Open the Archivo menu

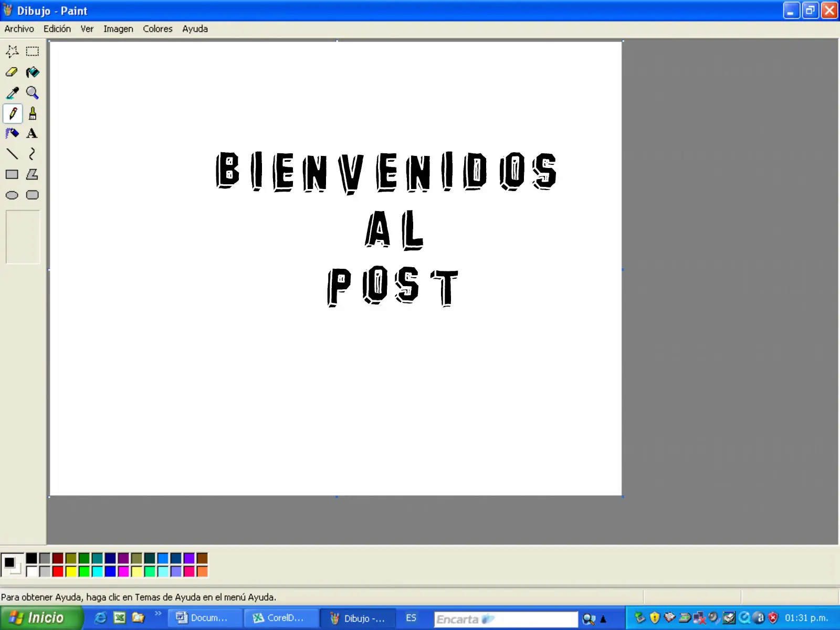pos(19,29)
